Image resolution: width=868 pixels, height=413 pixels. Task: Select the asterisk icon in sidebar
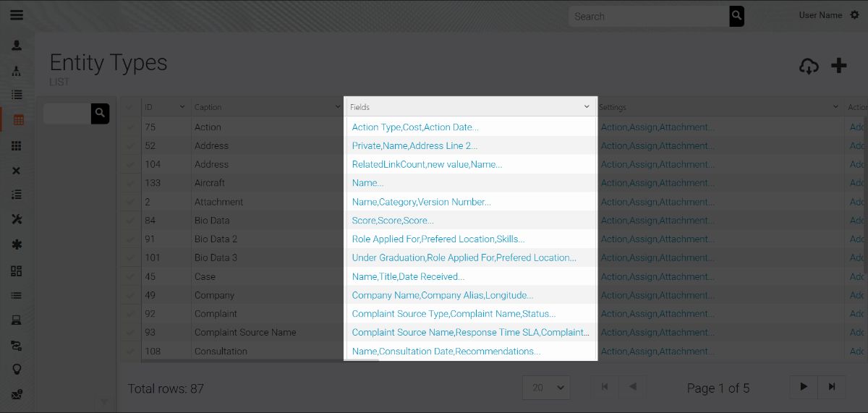pyautogui.click(x=17, y=245)
